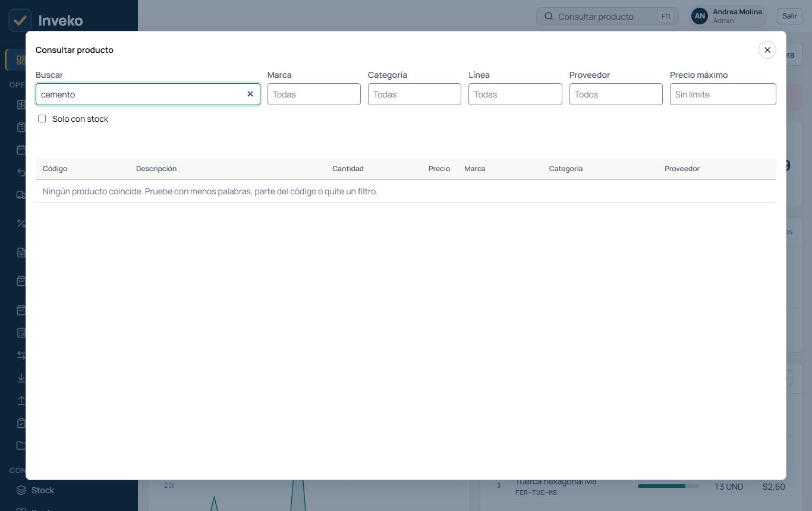The width and height of the screenshot is (812, 511).
Task: Open the upload arrow icon in the sidebar
Action: 21,400
